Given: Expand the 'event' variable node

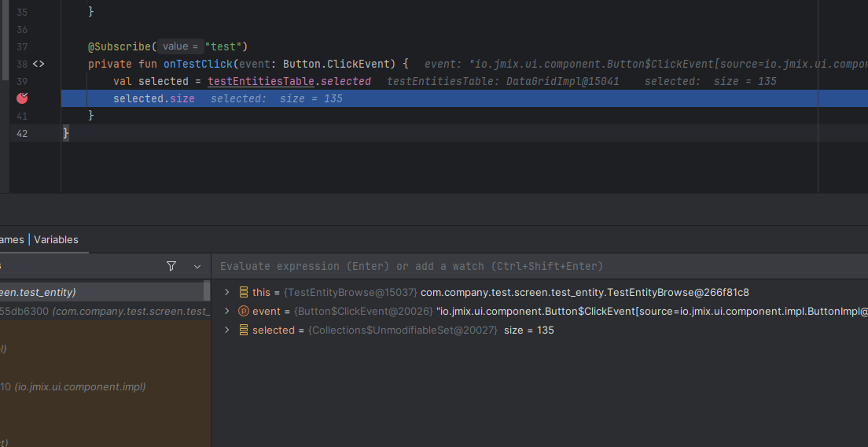Looking at the screenshot, I should point(227,311).
